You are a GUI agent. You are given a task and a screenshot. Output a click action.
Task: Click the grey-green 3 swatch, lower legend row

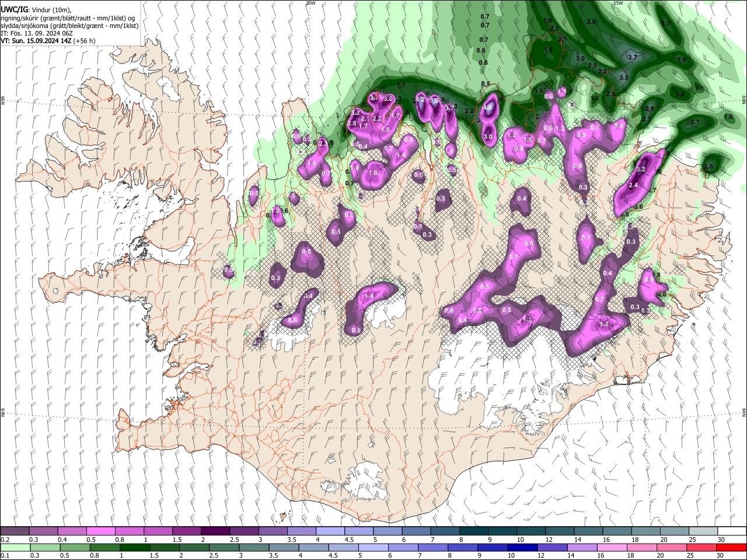point(254,548)
